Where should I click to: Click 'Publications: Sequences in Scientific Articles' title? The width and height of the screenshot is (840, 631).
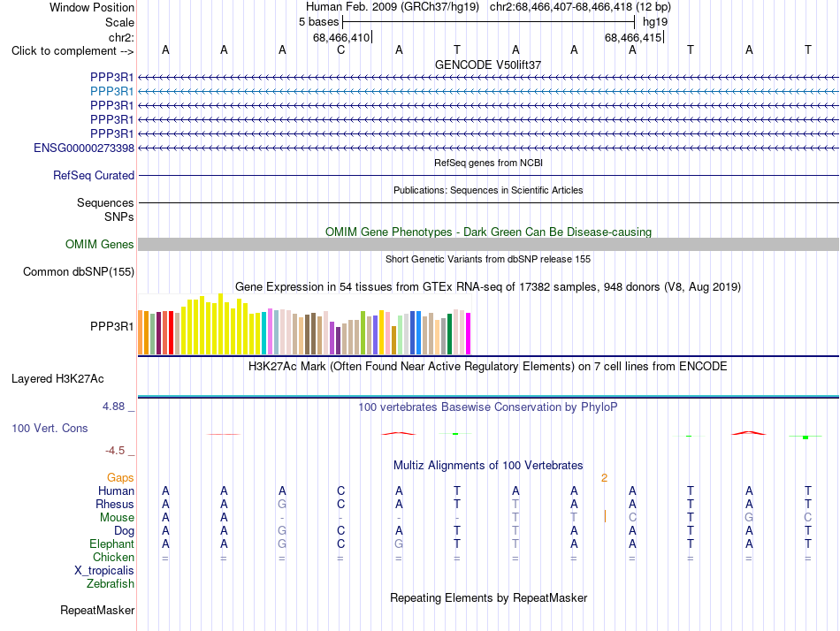pyautogui.click(x=488, y=190)
